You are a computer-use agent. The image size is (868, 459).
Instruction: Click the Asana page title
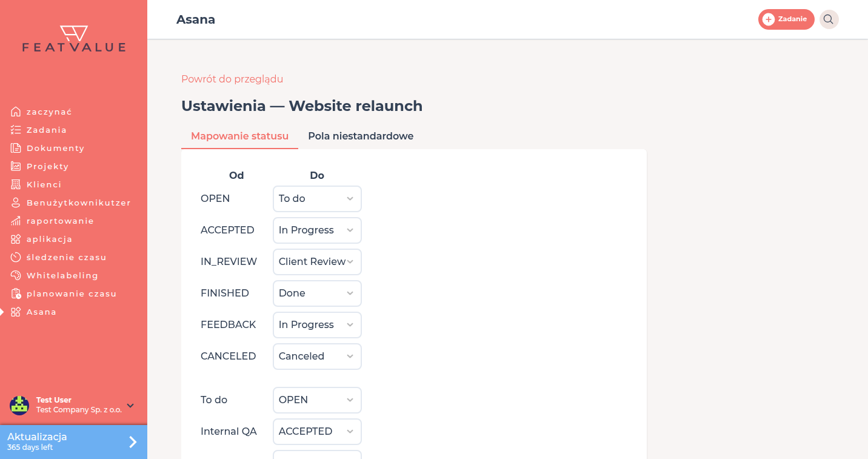click(196, 19)
